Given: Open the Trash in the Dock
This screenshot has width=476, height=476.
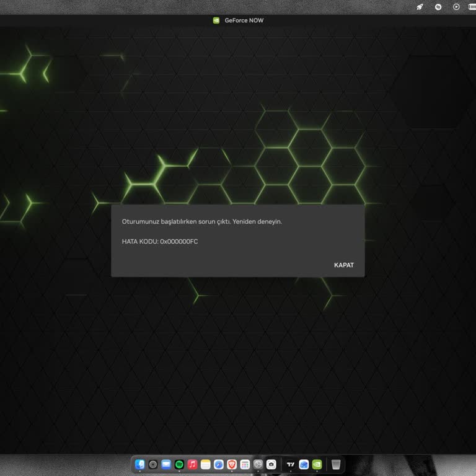Looking at the screenshot, I should (x=336, y=464).
